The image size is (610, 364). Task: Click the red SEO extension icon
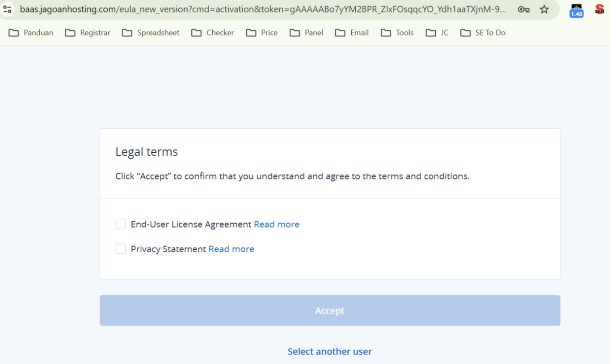(x=599, y=9)
